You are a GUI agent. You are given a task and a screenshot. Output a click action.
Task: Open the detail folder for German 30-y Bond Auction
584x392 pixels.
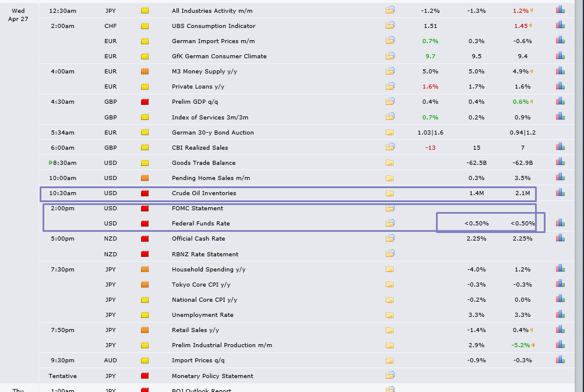click(x=390, y=132)
